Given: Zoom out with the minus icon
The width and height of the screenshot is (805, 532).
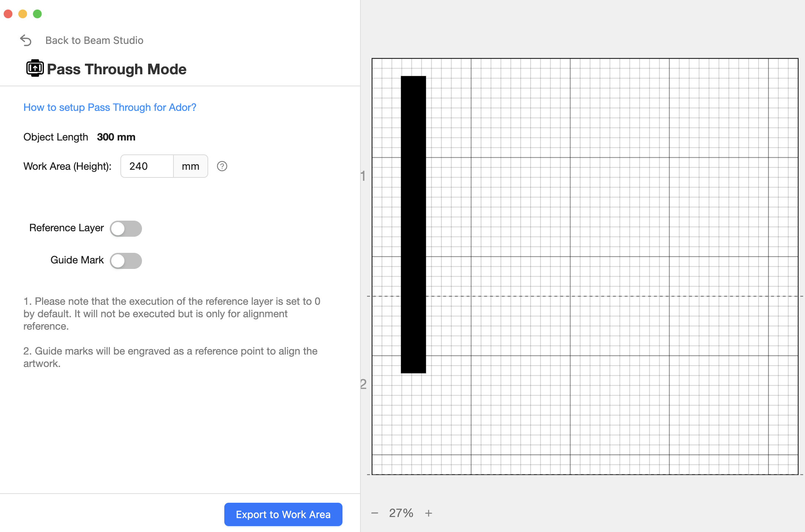Looking at the screenshot, I should (375, 513).
